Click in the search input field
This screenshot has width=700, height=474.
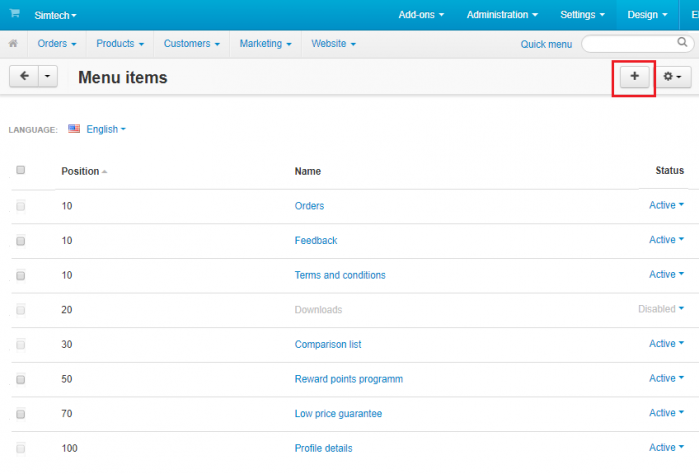tap(629, 44)
